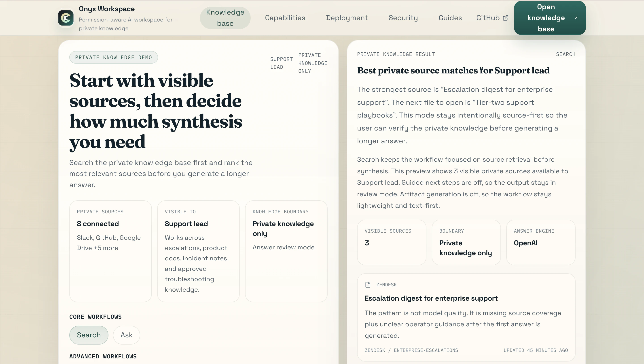644x364 pixels.
Task: Click the GitHub external link icon
Action: (x=506, y=18)
